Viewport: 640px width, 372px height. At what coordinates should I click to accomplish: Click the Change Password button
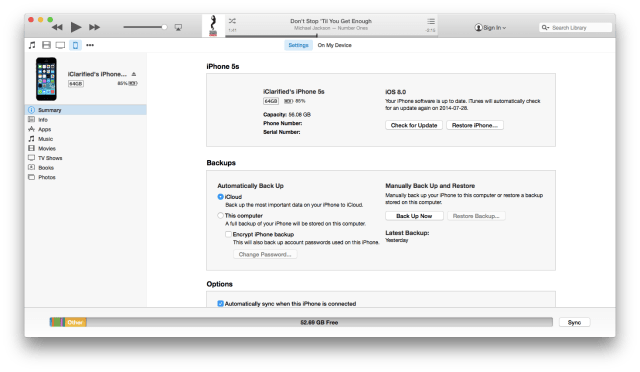pyautogui.click(x=265, y=254)
